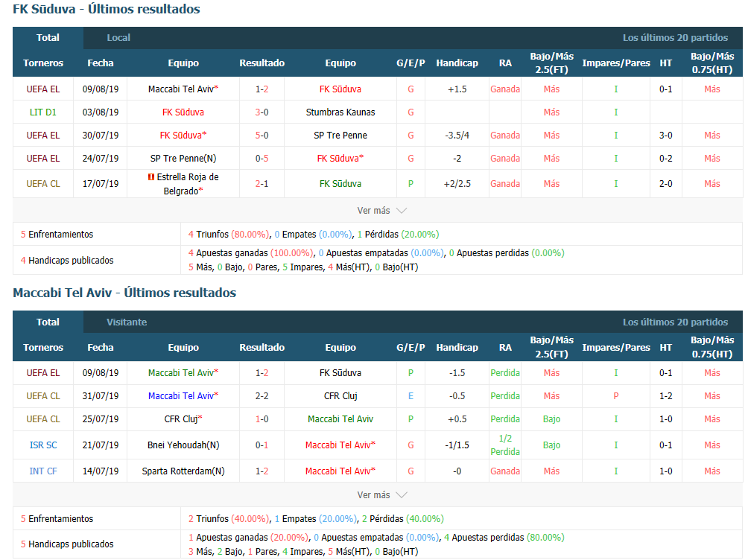Click UEFA CL in the 17/07/19 row
Image resolution: width=748 pixels, height=560 pixels.
point(43,184)
